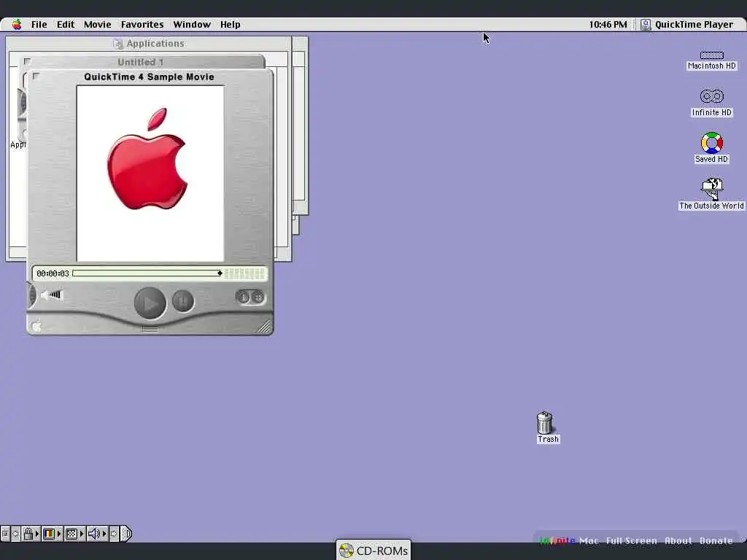Select The Outside World desktop icon
This screenshot has width=747, height=560.
(x=712, y=194)
